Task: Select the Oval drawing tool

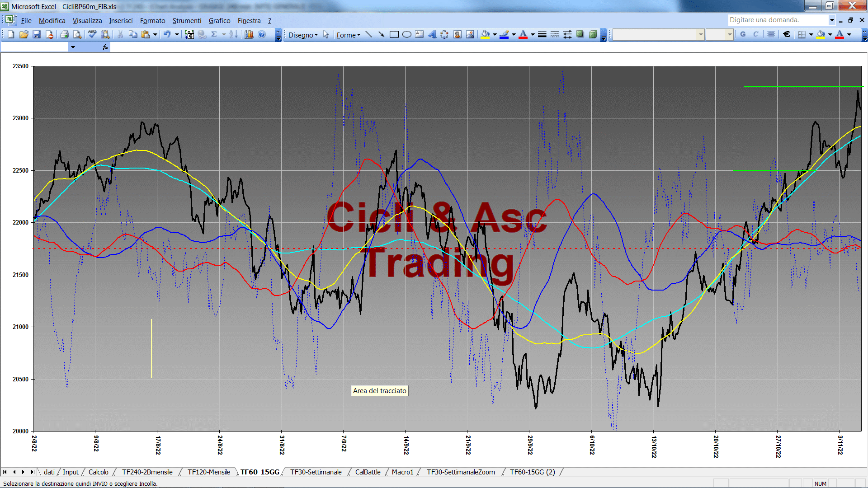Action: 406,35
